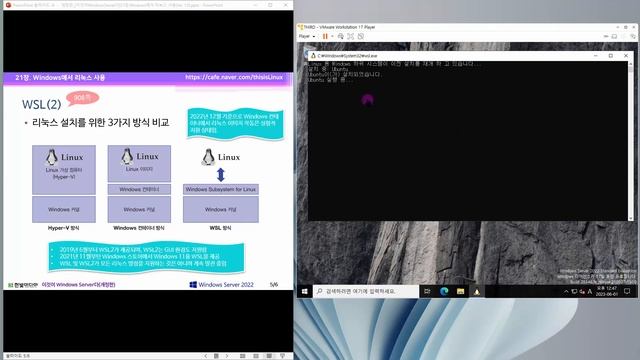Screen dimensions: 640x360
Task: Open the cafe.naver.com/thisisLinux link on slide
Action: [233, 77]
